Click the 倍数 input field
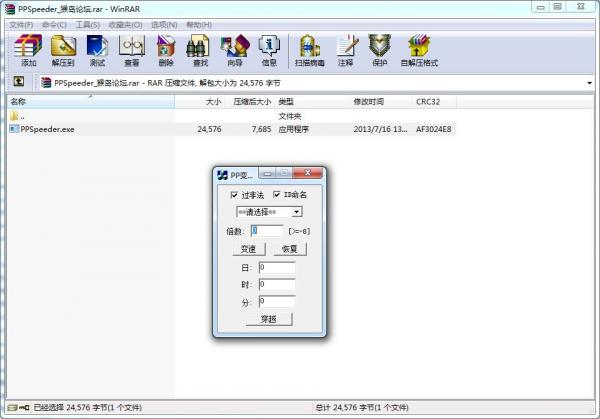 (x=267, y=231)
